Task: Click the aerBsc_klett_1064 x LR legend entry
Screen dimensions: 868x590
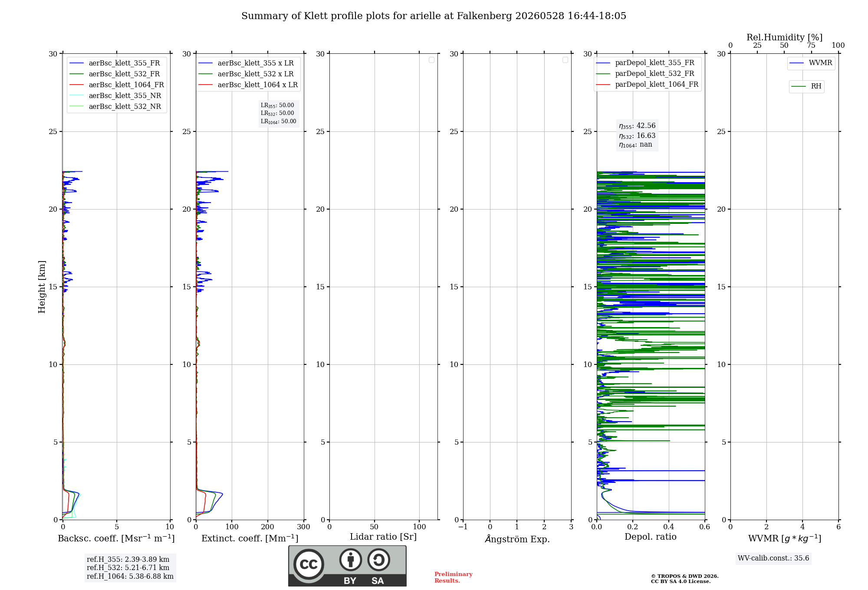Action: click(x=248, y=85)
